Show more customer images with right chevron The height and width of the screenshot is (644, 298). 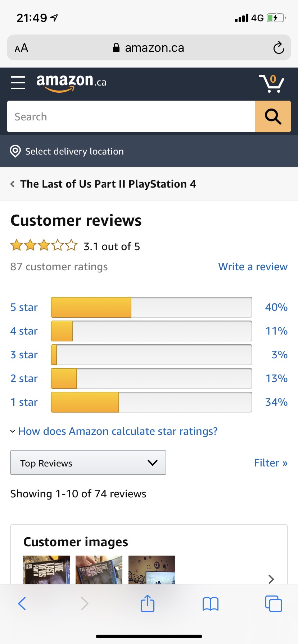click(271, 579)
